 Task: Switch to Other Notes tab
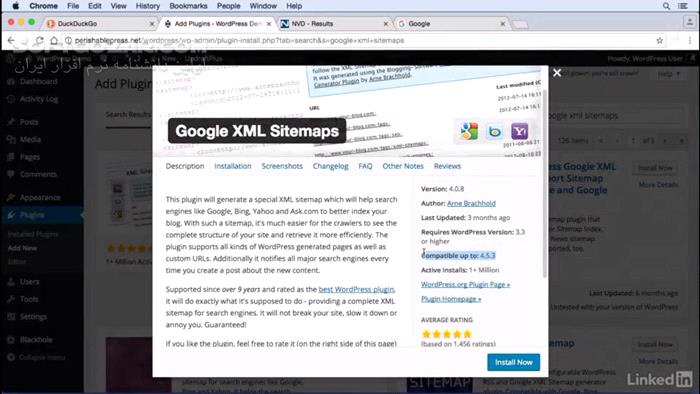(403, 166)
